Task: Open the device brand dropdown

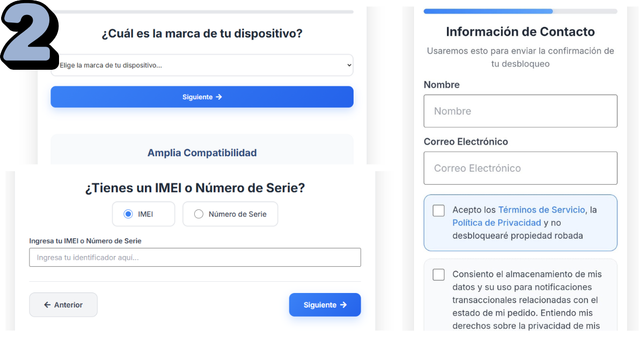Action: 202,64
